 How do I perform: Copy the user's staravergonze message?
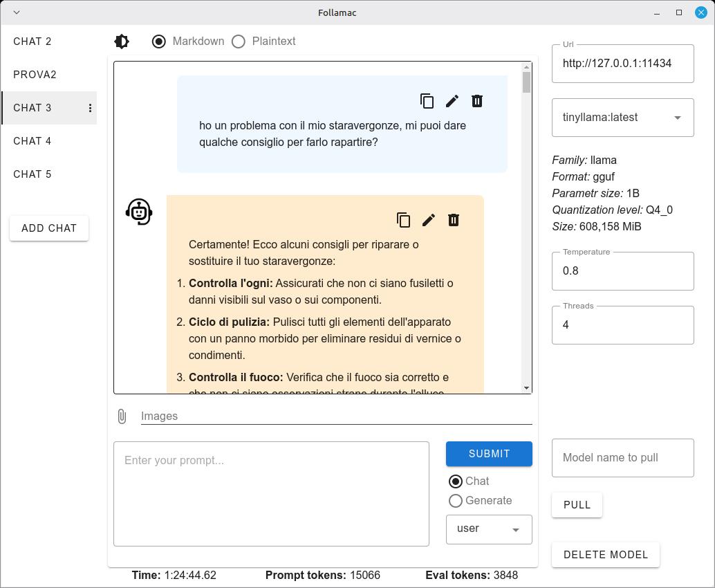(x=427, y=101)
